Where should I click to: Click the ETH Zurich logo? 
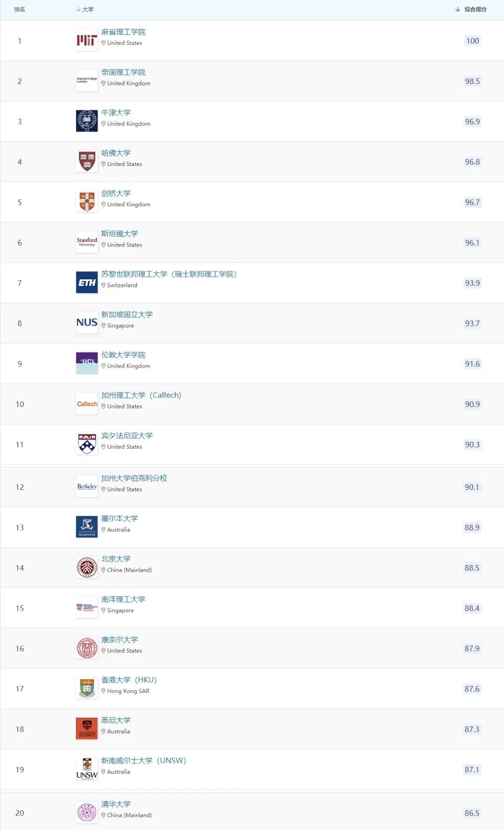click(87, 283)
